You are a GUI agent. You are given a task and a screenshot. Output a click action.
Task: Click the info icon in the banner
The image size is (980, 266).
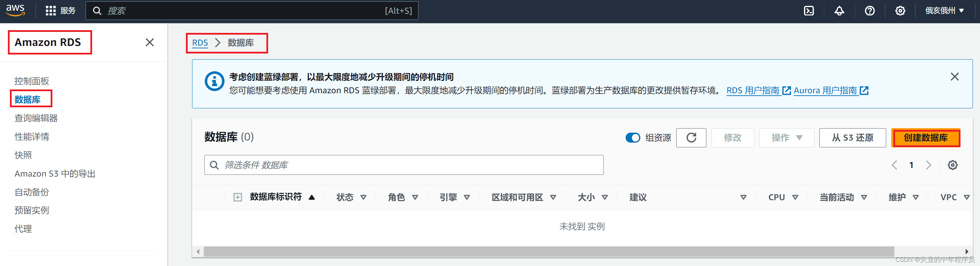tap(215, 81)
